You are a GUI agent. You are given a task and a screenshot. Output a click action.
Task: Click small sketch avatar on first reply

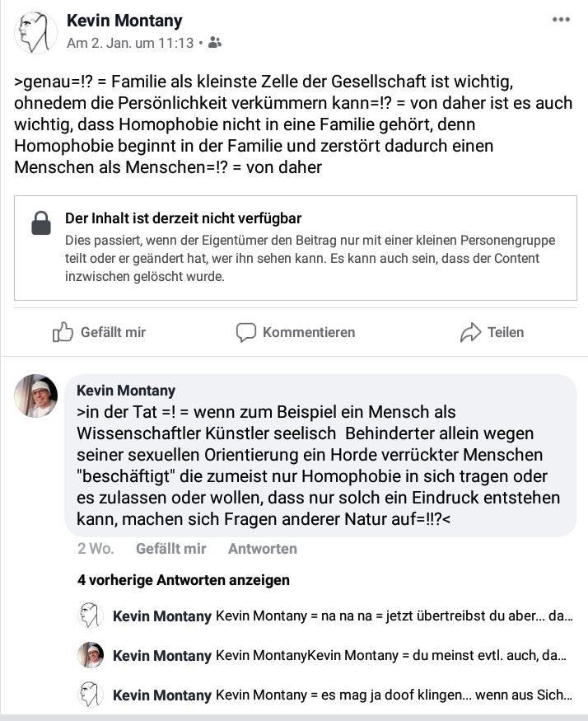point(90,616)
